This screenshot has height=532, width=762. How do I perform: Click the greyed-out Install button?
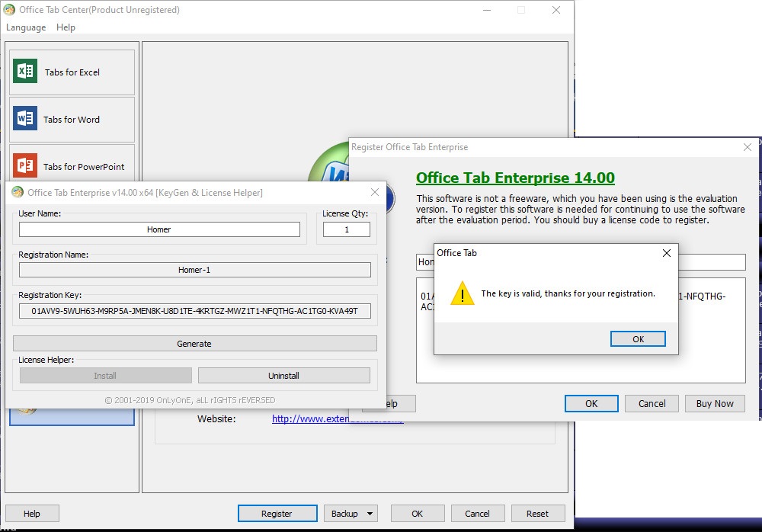[105, 376]
